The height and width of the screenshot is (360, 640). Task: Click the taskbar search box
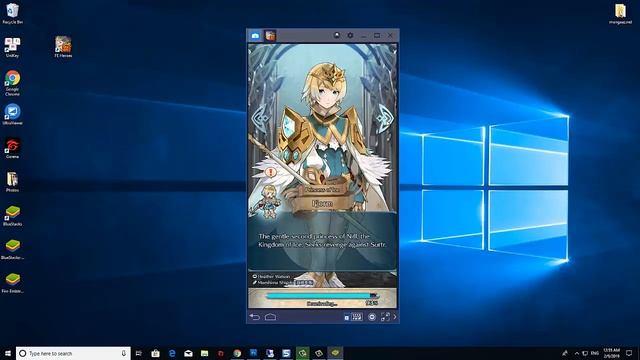coord(73,353)
